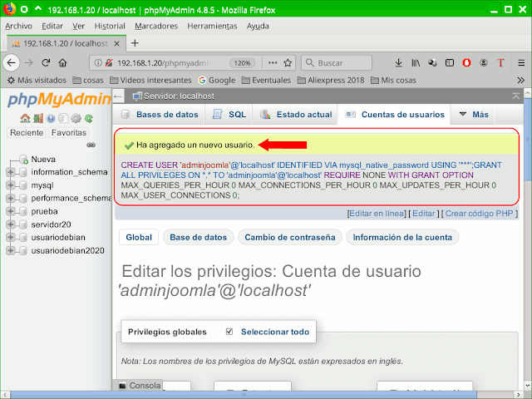
Task: Open the Historial menu
Action: tap(110, 26)
